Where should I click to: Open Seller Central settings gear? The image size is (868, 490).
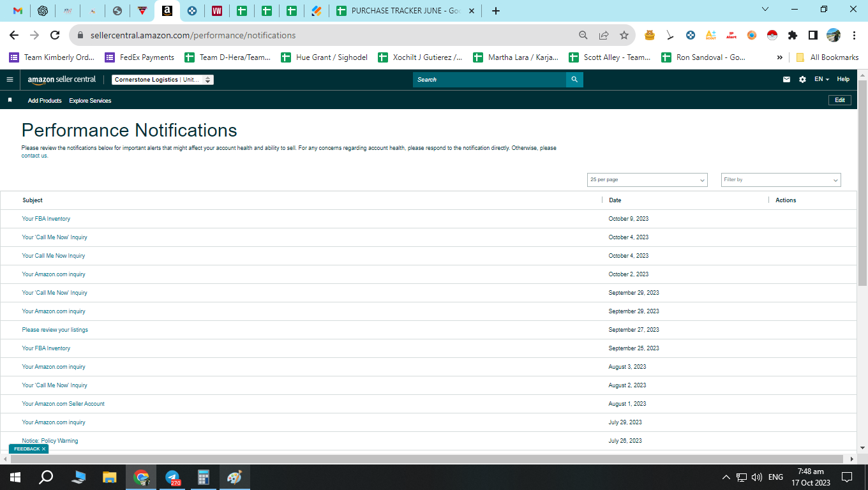click(x=803, y=80)
